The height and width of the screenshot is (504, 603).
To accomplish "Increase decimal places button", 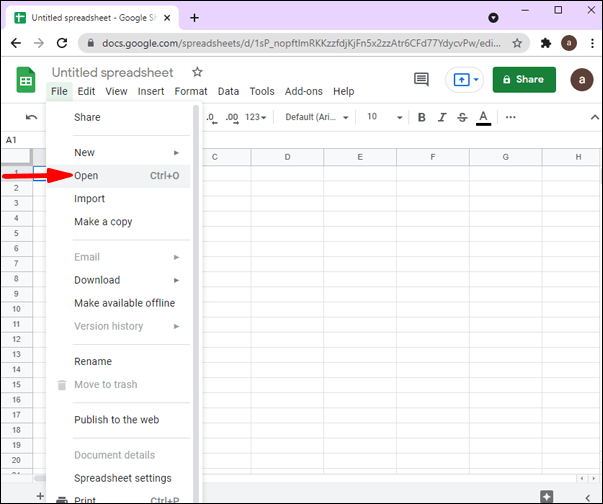I will (232, 117).
